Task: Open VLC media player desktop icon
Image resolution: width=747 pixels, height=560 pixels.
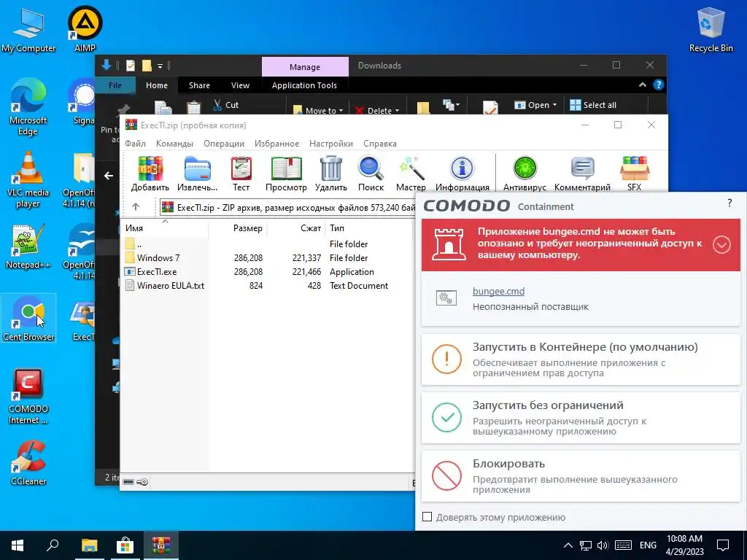Action: [28, 179]
